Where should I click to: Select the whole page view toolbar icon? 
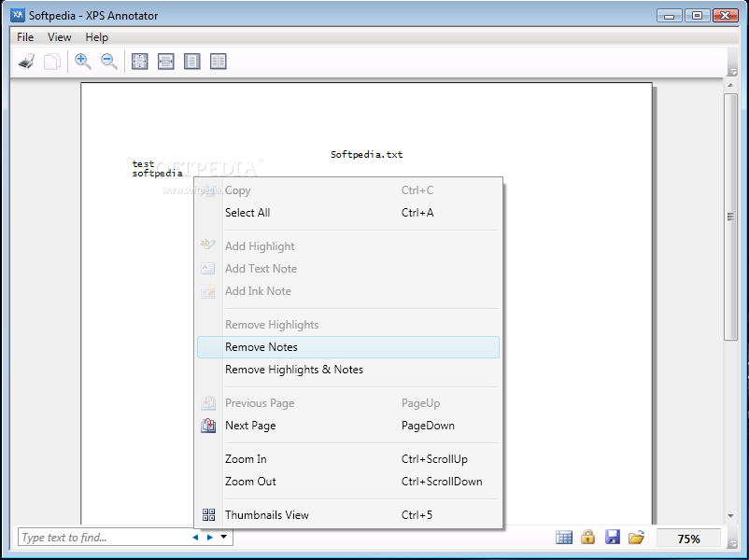(x=192, y=62)
